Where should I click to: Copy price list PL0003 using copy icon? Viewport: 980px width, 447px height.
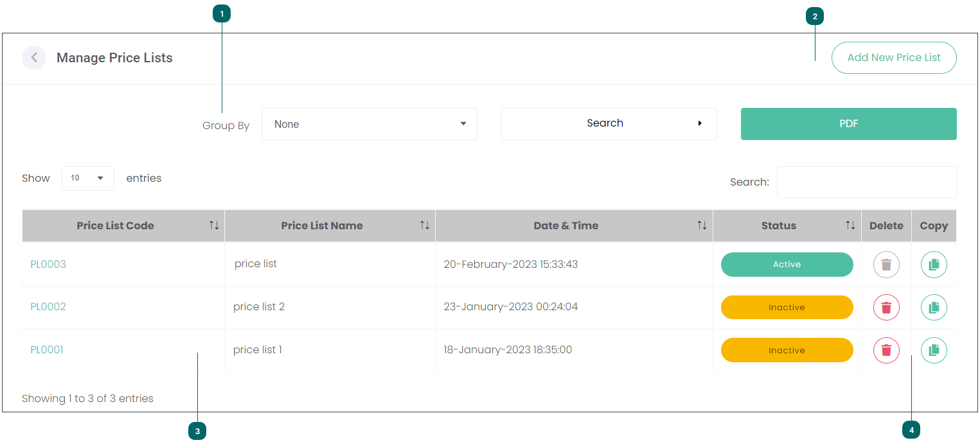[x=934, y=265]
